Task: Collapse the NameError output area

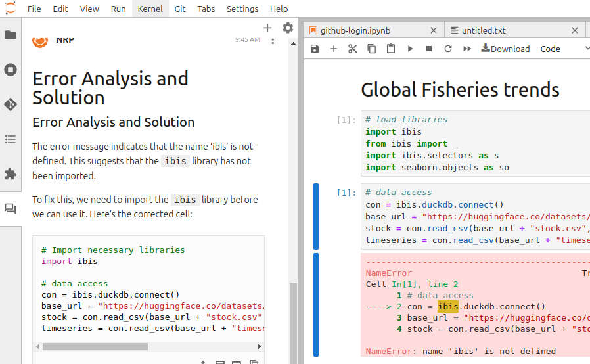Action: 316,306
